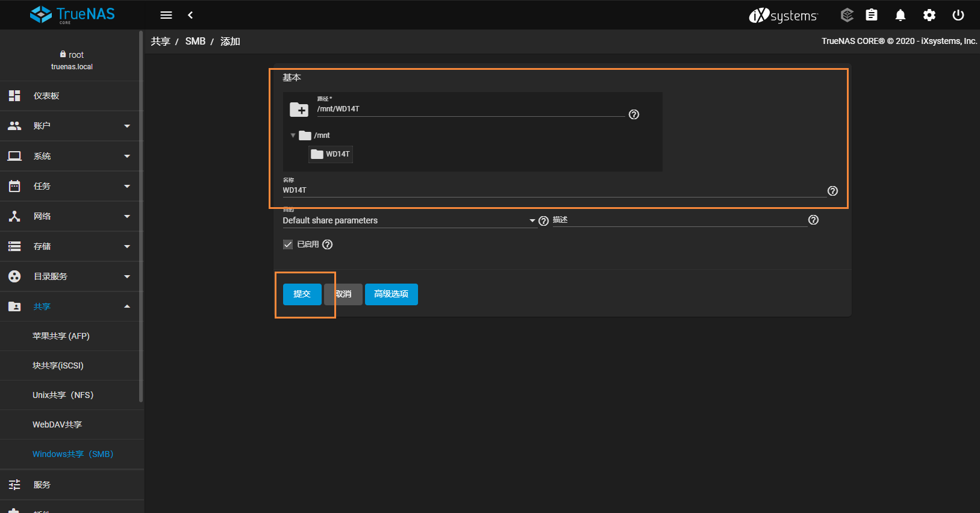The width and height of the screenshot is (980, 513).
Task: Open help icon for path field
Action: (x=634, y=114)
